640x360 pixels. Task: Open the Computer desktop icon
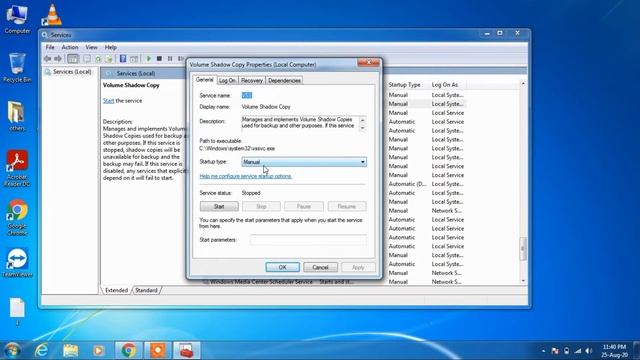pos(17,19)
